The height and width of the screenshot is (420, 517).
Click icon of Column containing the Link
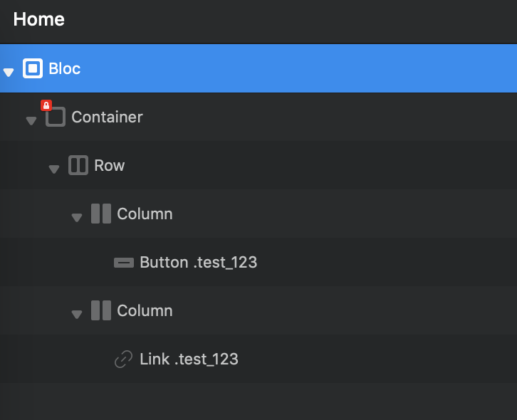(101, 311)
